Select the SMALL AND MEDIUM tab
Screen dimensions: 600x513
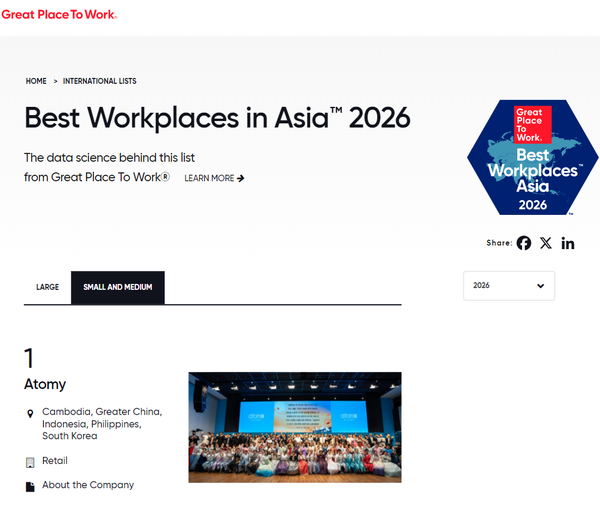coord(118,287)
